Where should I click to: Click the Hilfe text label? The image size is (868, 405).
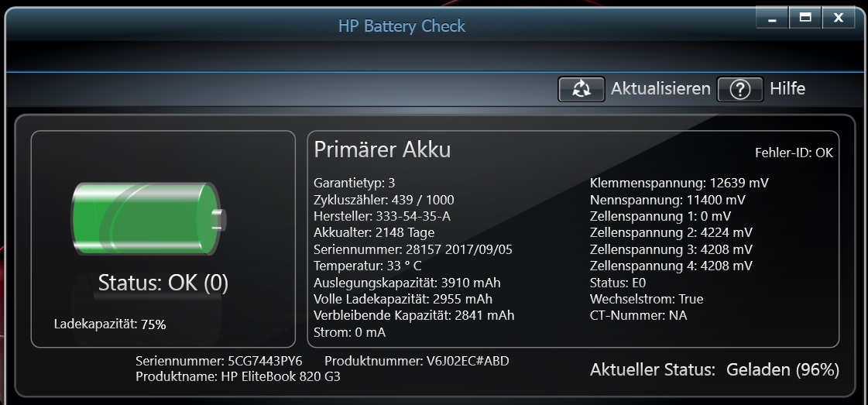click(x=787, y=88)
